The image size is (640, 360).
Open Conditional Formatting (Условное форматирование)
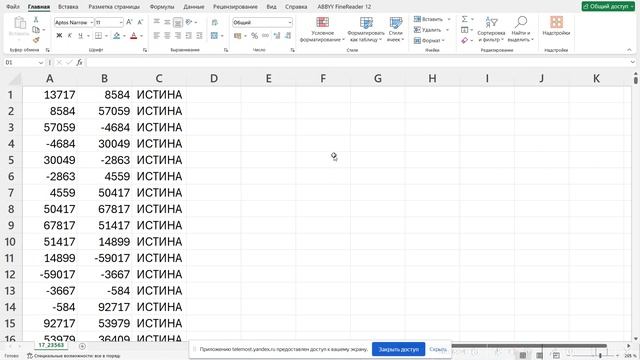pos(322,29)
